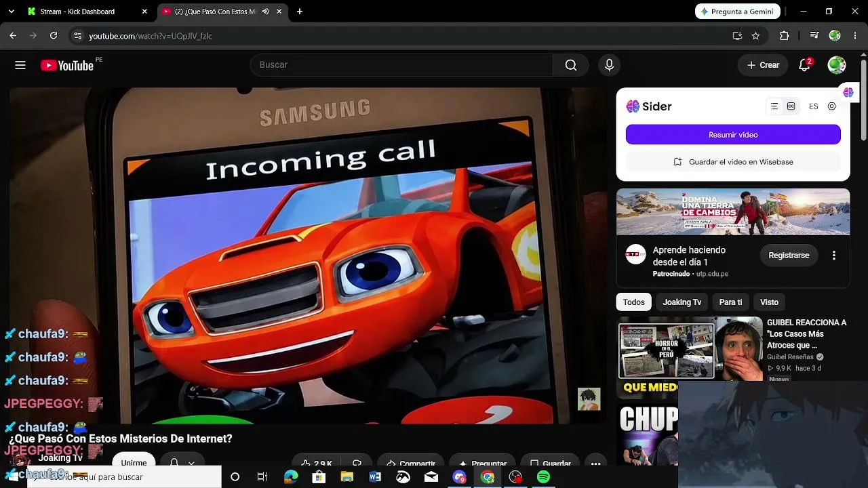
Task: Go to the YouTube home logo
Action: click(x=67, y=65)
